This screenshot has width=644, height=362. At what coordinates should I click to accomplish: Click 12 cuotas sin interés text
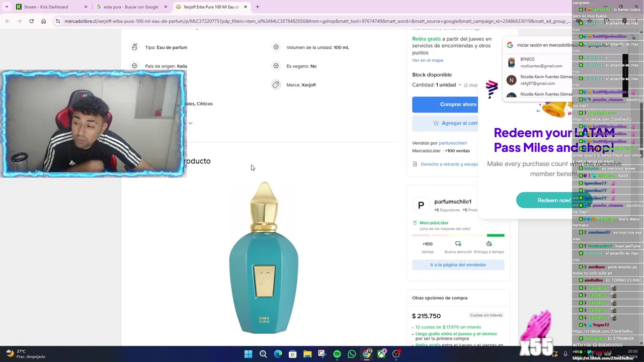(x=448, y=327)
